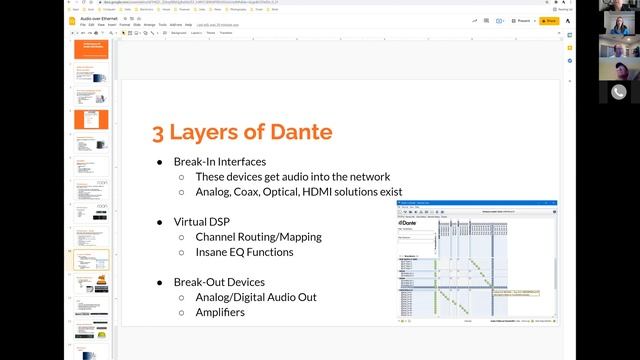Open the Tasks side panel icon
The width and height of the screenshot is (640, 360).
point(570,61)
